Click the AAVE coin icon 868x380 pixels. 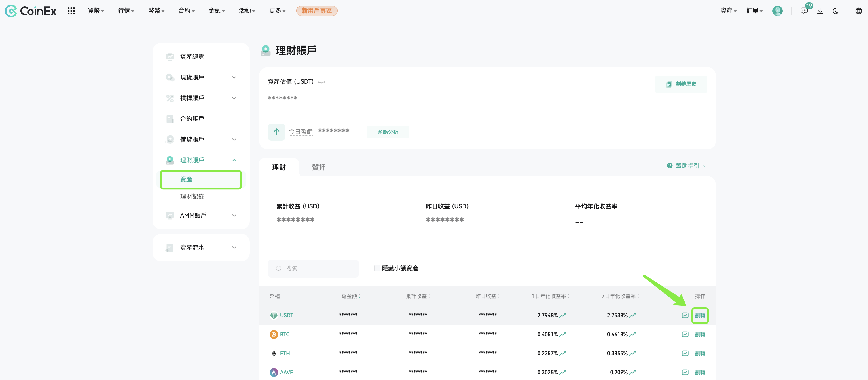(x=274, y=372)
